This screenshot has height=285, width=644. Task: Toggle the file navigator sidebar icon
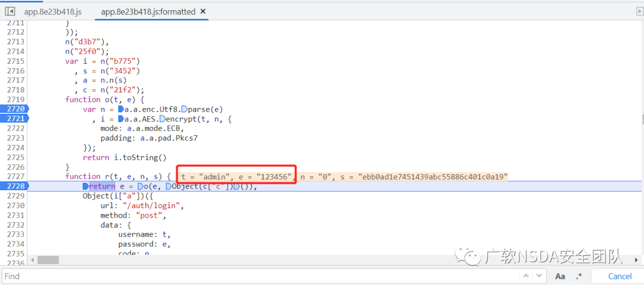coord(10,11)
